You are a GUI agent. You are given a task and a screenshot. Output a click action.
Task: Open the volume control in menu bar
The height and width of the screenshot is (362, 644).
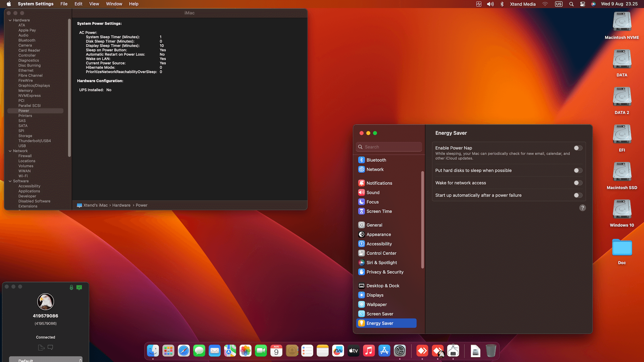tap(490, 4)
